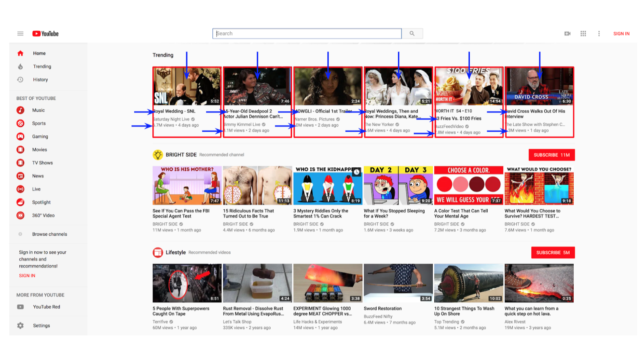The width and height of the screenshot is (644, 358).
Task: Click title "What If You Stopped Sleeping for a Week?"
Action: (x=394, y=213)
